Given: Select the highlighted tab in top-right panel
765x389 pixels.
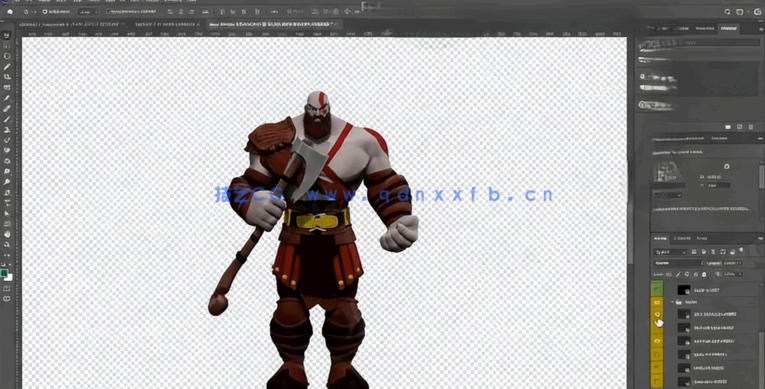Looking at the screenshot, I should tap(729, 29).
